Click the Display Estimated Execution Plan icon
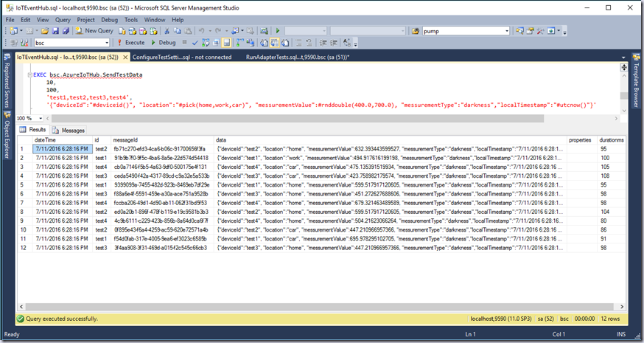Image resolution: width=644 pixels, height=343 pixels. [x=206, y=42]
